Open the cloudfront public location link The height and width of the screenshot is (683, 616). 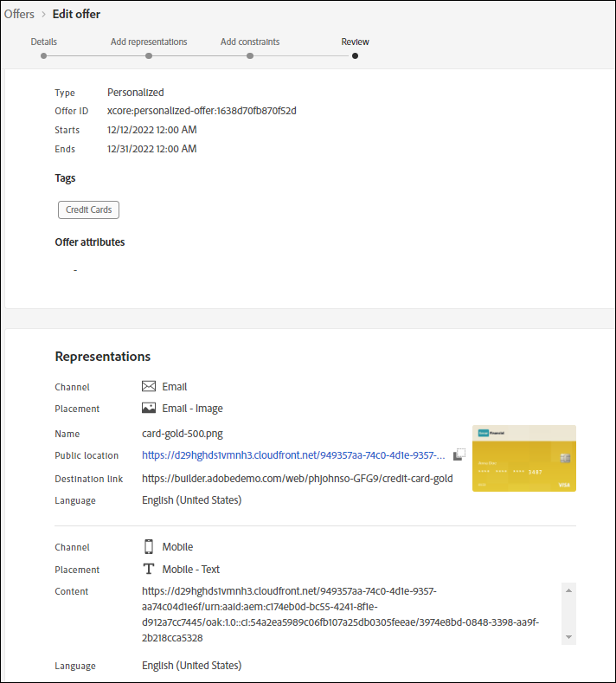click(x=293, y=455)
